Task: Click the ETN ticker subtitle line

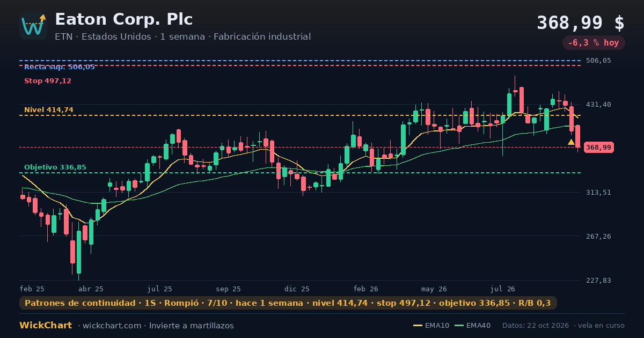Action: tap(182, 37)
